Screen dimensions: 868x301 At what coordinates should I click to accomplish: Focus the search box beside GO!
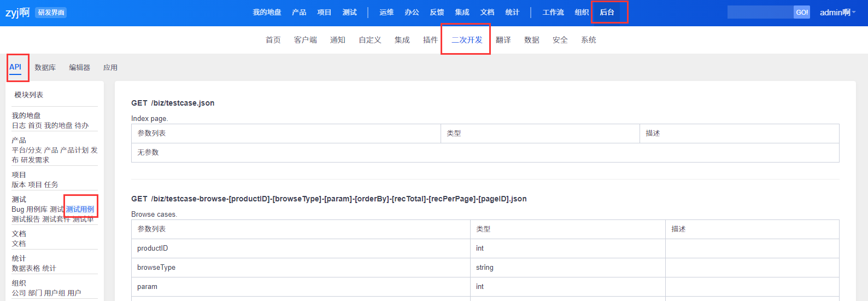click(760, 12)
